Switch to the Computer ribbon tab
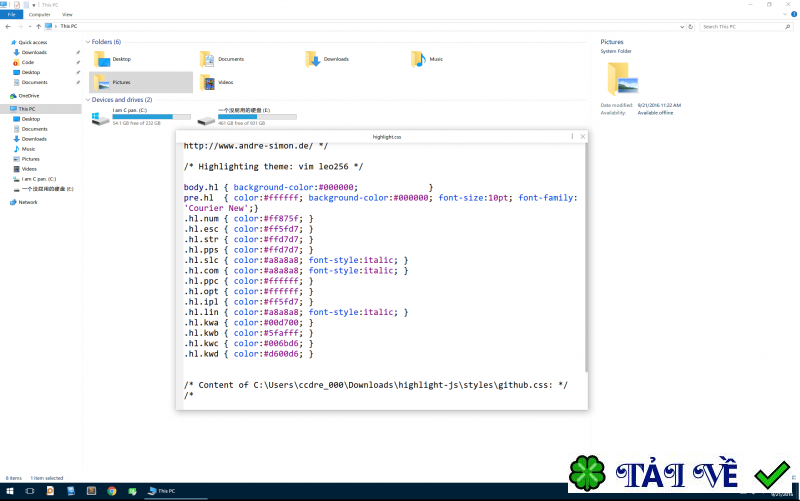This screenshot has width=800, height=501. click(x=40, y=15)
